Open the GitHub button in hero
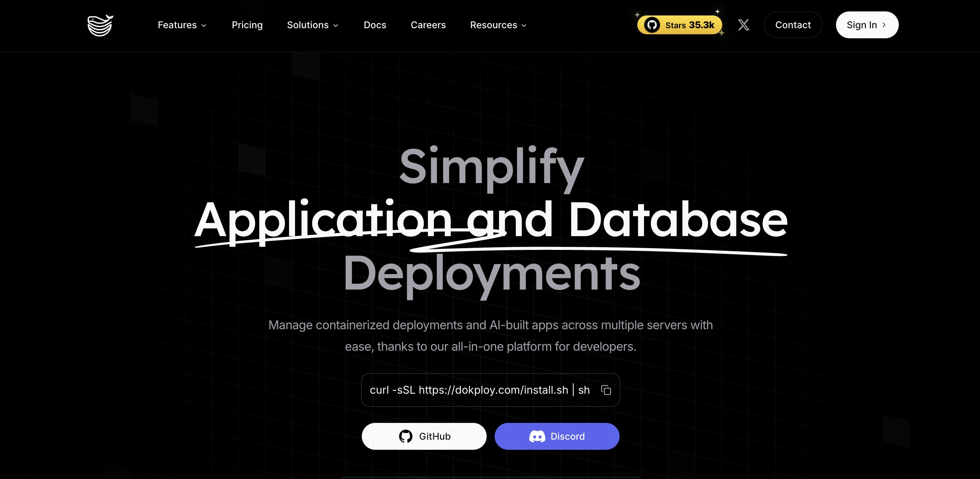 tap(424, 436)
